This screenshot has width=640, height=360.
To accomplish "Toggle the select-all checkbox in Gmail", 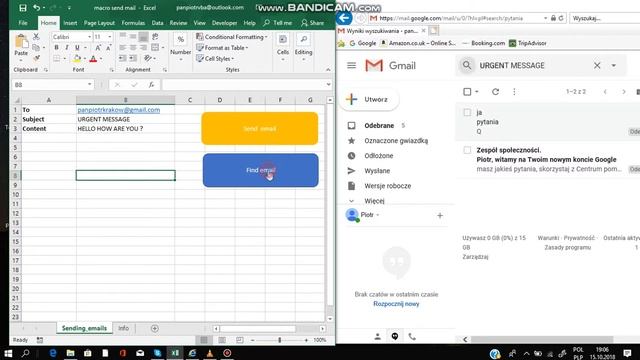I will pyautogui.click(x=467, y=92).
